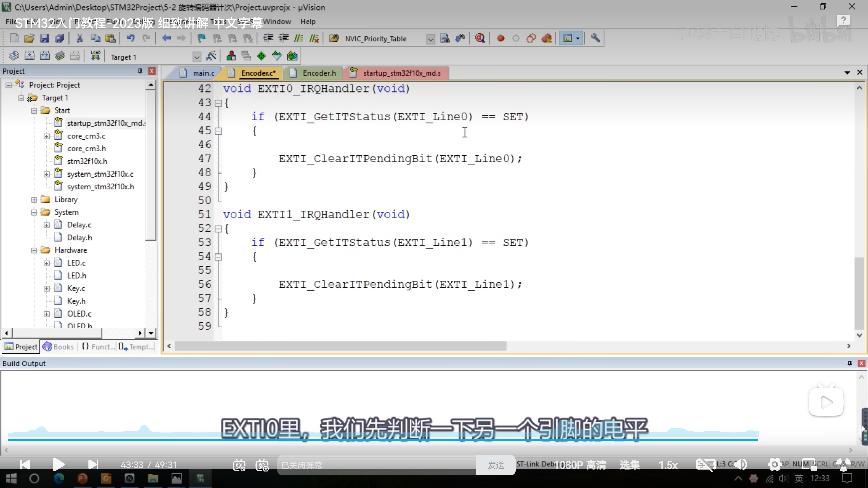Collapse the code fold at line 43
This screenshot has width=868, height=488.
[218, 103]
